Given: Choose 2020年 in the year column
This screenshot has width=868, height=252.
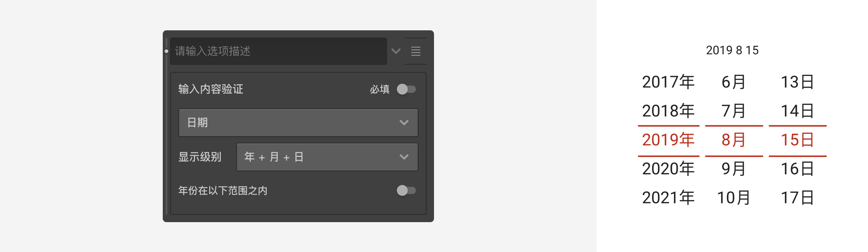Looking at the screenshot, I should (668, 169).
